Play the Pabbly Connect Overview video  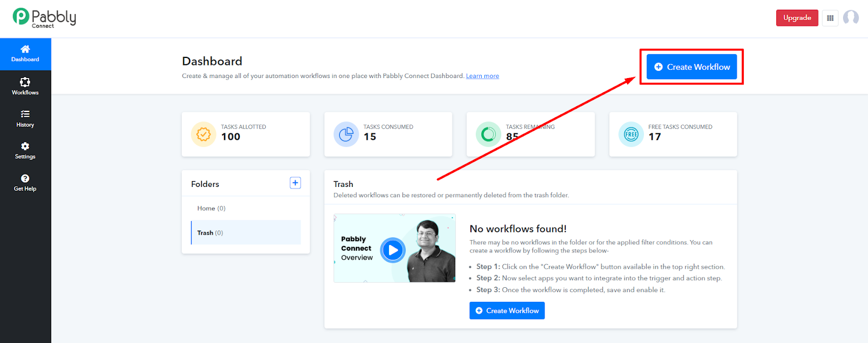[393, 250]
